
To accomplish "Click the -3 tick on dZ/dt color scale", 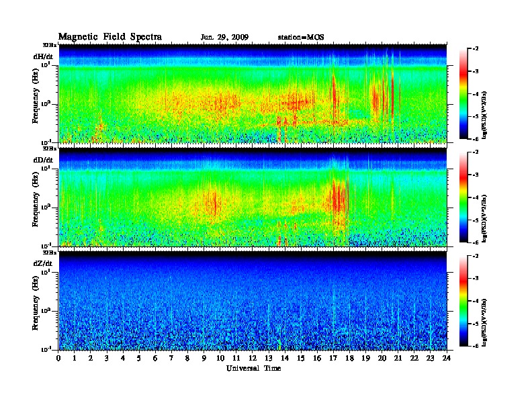I will pos(476,278).
